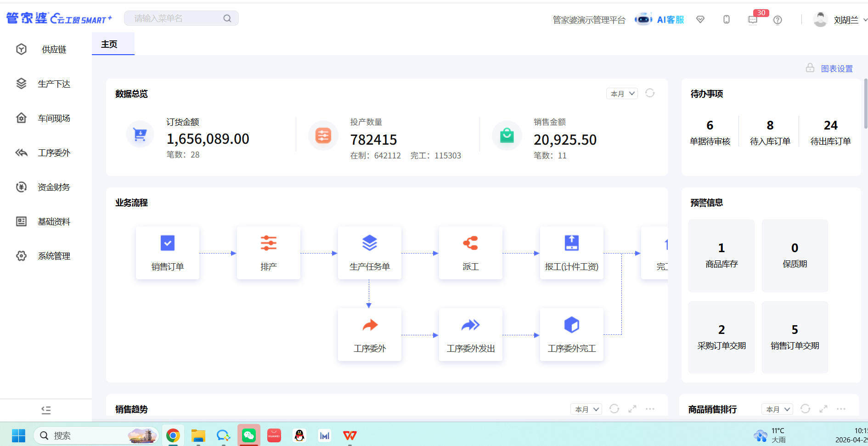Open the 排产 workflow card
Screen dimensions: 868x446
click(269, 253)
